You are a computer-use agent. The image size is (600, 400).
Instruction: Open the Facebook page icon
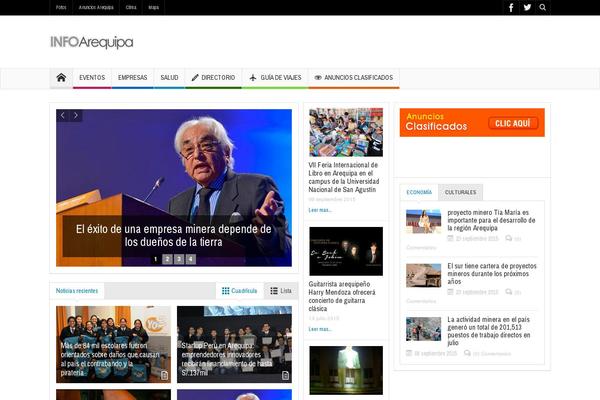tap(511, 7)
